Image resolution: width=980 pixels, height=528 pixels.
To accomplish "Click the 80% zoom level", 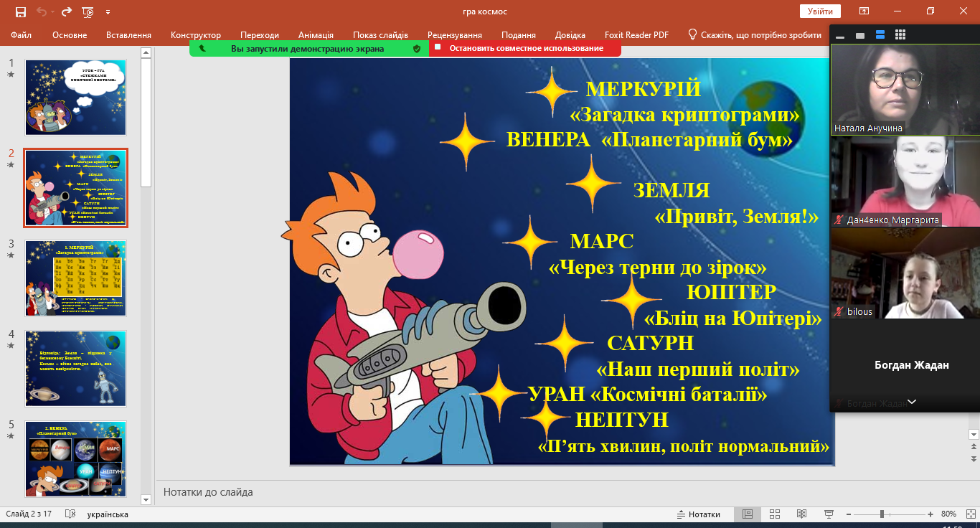I will tap(948, 514).
